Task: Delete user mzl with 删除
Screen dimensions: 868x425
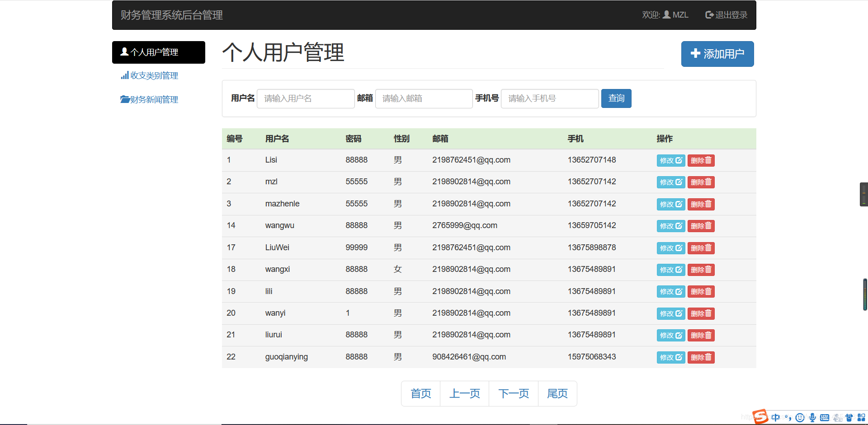Action: point(701,182)
